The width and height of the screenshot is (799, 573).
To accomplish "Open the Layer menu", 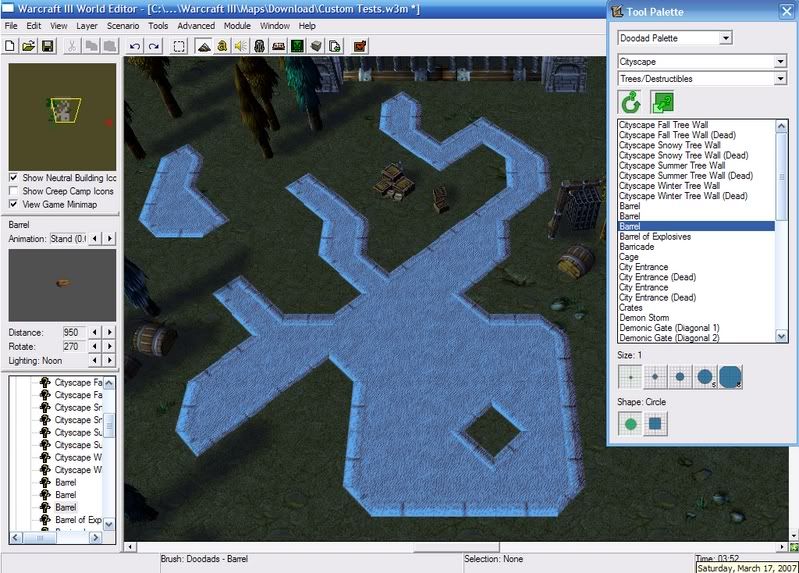I will pos(87,26).
